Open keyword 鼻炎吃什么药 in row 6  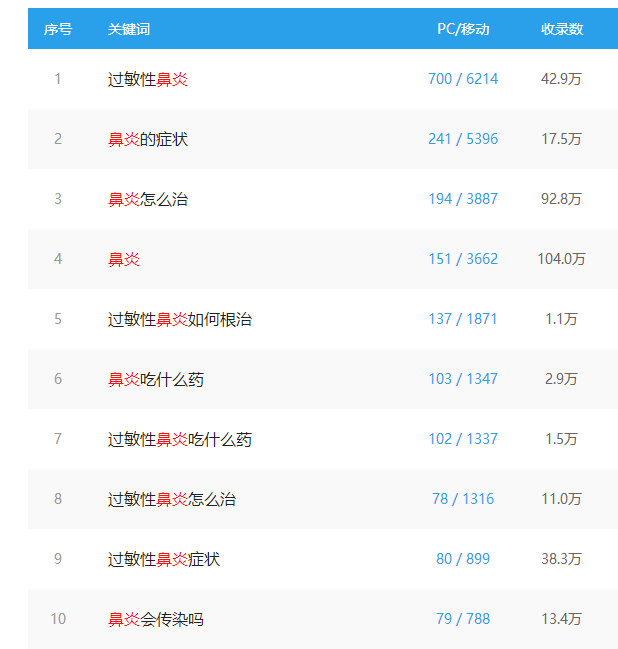[156, 379]
